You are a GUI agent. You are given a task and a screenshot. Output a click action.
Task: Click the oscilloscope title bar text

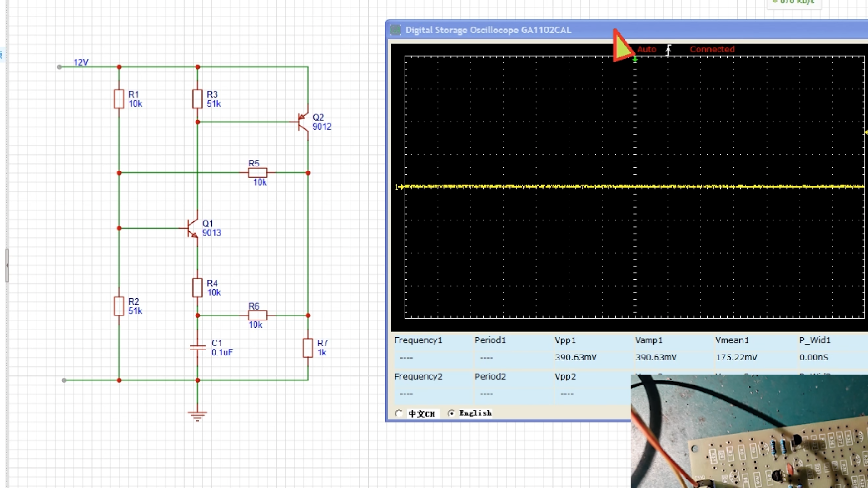tap(488, 30)
